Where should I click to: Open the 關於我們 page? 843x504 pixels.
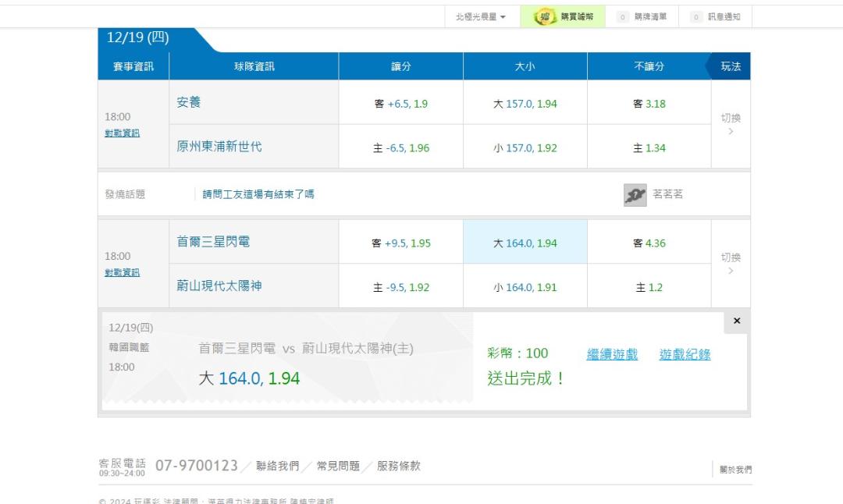pyautogui.click(x=735, y=469)
